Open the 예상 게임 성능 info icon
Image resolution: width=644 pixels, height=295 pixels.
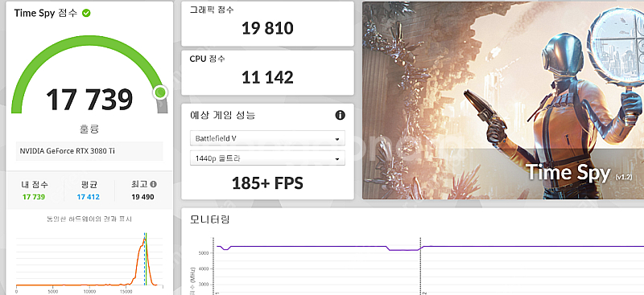pos(340,115)
